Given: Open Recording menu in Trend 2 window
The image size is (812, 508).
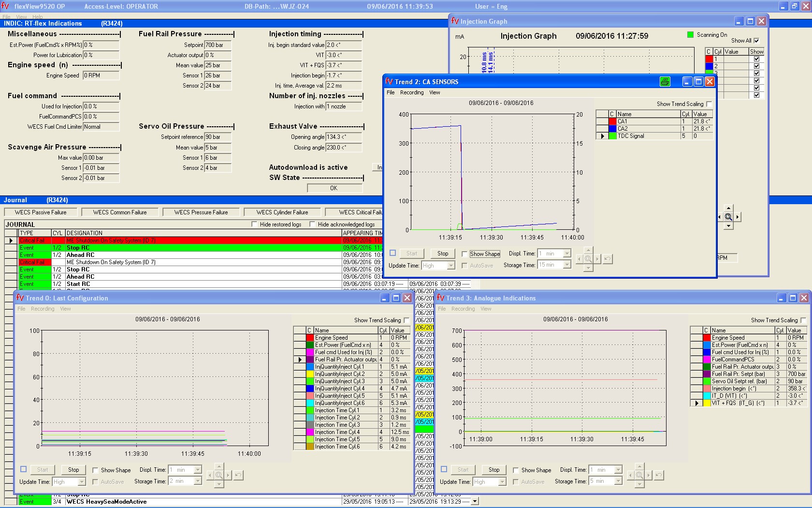Looking at the screenshot, I should [411, 92].
